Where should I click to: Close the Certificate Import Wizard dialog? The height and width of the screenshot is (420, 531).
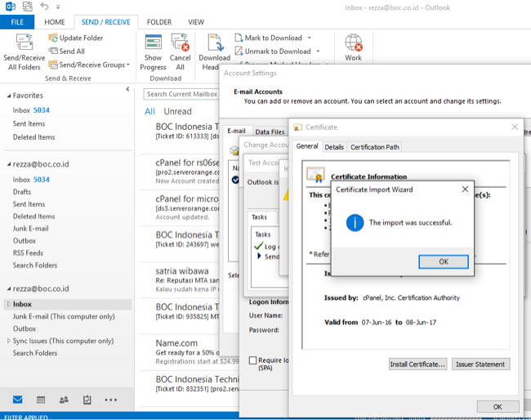(466, 190)
